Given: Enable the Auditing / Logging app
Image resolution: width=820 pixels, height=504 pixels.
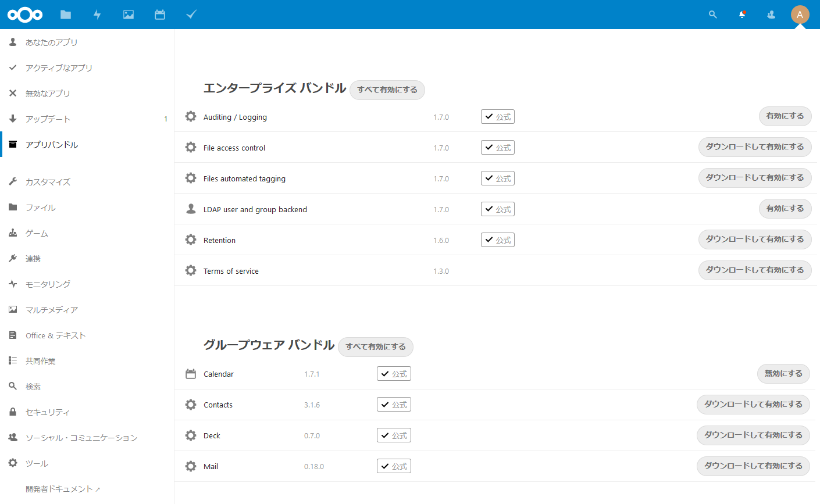Looking at the screenshot, I should click(785, 116).
